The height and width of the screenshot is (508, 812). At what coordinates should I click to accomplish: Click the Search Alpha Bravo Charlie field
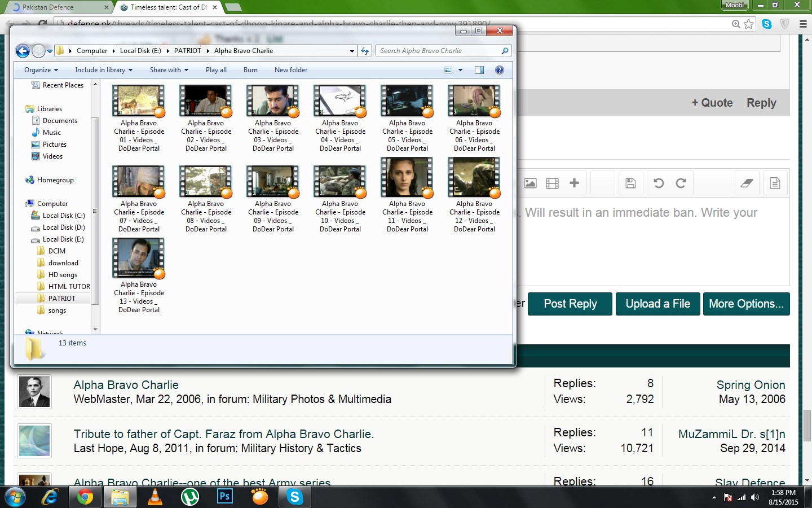click(x=444, y=51)
